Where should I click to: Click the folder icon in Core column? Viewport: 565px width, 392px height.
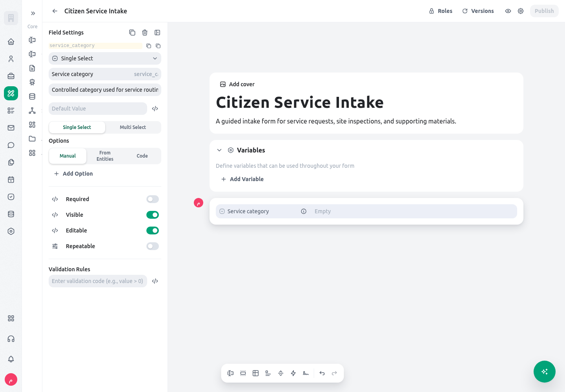click(x=32, y=139)
